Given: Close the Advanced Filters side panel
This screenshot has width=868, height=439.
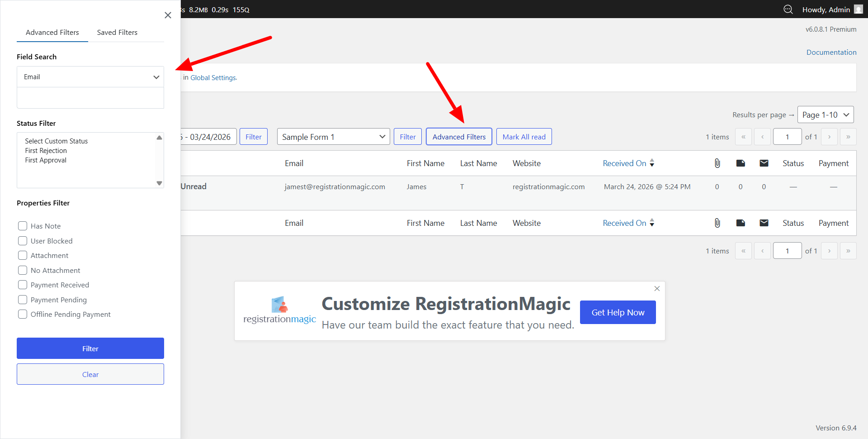Looking at the screenshot, I should (168, 15).
